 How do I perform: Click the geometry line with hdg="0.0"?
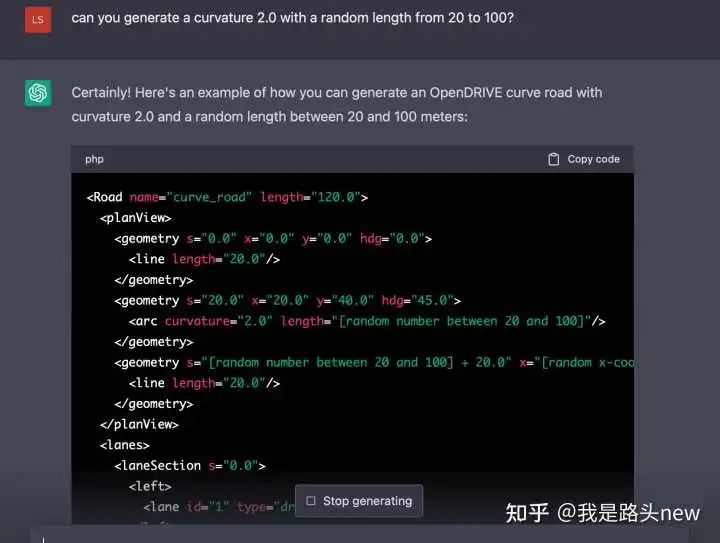[x=273, y=239]
